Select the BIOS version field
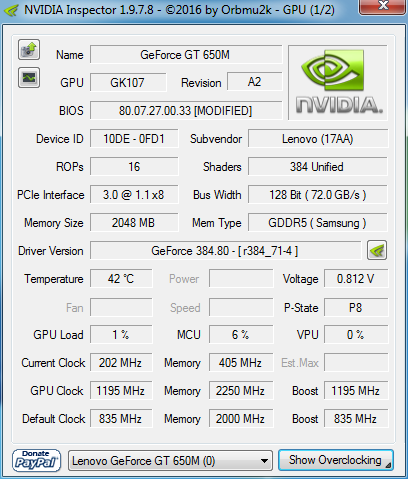Image resolution: width=408 pixels, height=479 pixels. pos(186,111)
